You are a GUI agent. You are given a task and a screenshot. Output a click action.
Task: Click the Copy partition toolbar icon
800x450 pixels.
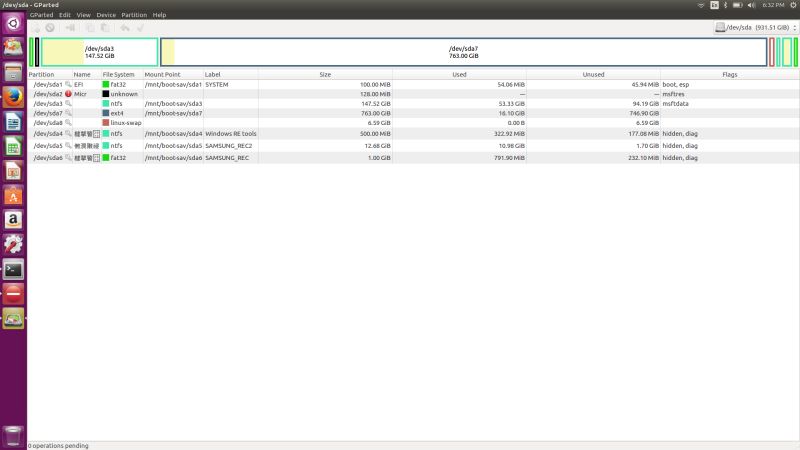(90, 28)
